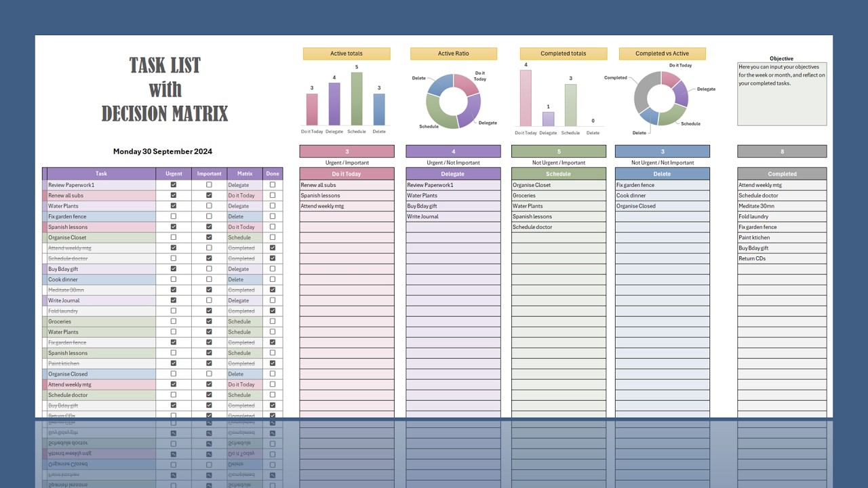Select the Matrix cell in the Groceries task row
The height and width of the screenshot is (488, 868).
[245, 321]
